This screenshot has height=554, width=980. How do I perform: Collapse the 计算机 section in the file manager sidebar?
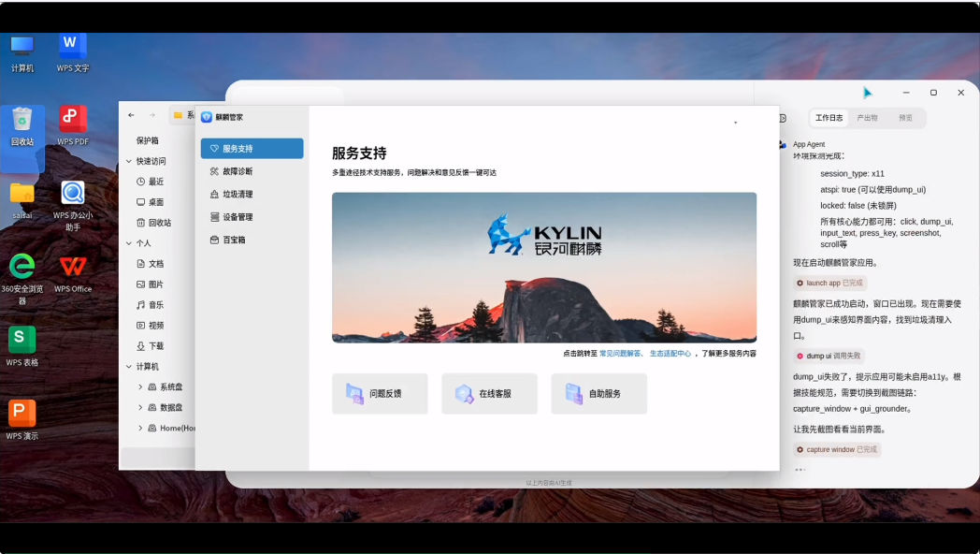(x=129, y=367)
